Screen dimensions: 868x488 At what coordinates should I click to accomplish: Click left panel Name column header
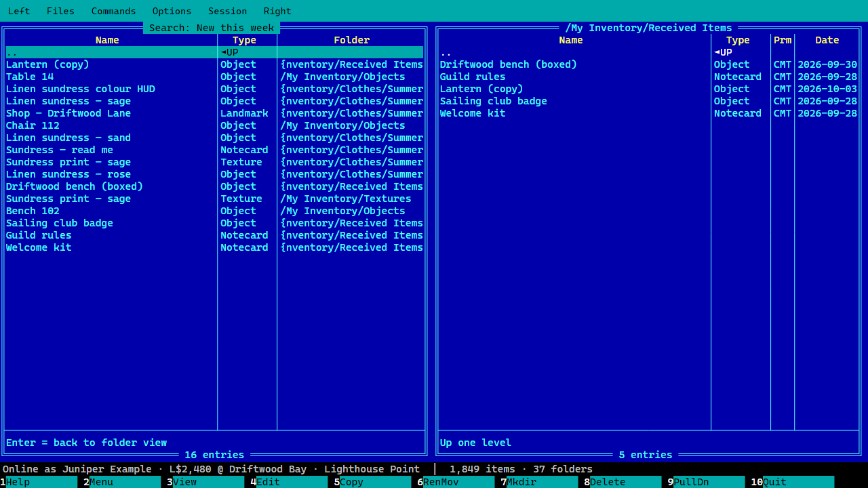click(x=107, y=40)
